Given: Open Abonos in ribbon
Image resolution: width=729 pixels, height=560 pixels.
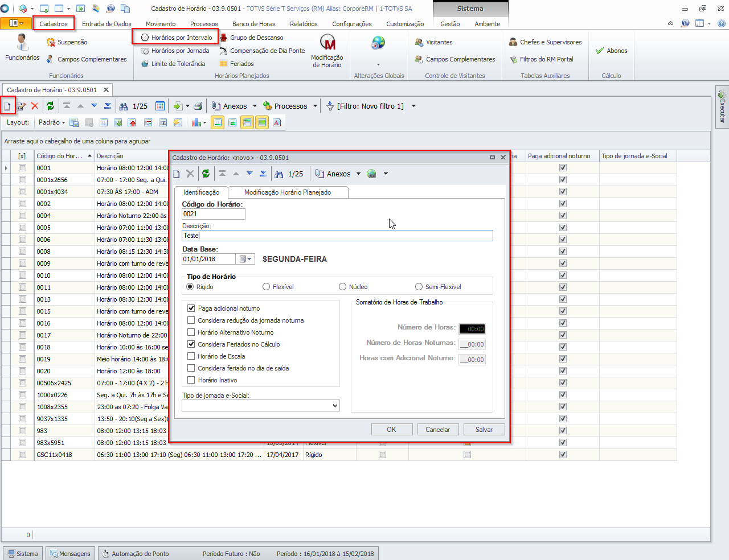Looking at the screenshot, I should 611,51.
